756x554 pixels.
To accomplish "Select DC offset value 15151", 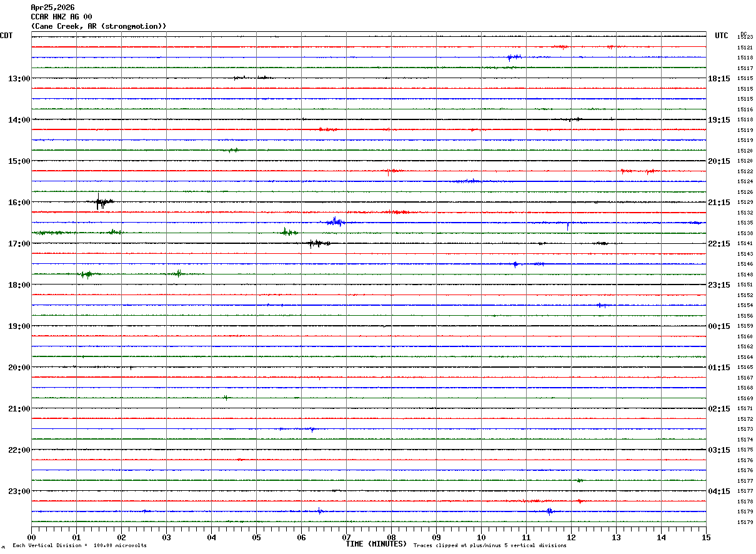I will (745, 285).
